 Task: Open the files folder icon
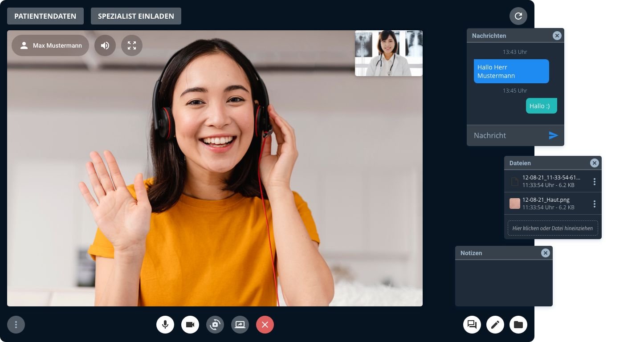518,325
